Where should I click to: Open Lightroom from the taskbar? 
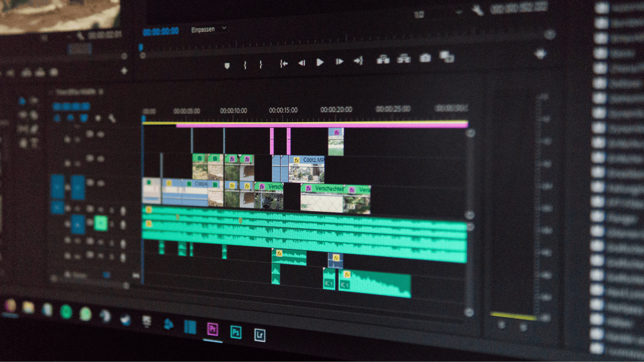coord(260,335)
